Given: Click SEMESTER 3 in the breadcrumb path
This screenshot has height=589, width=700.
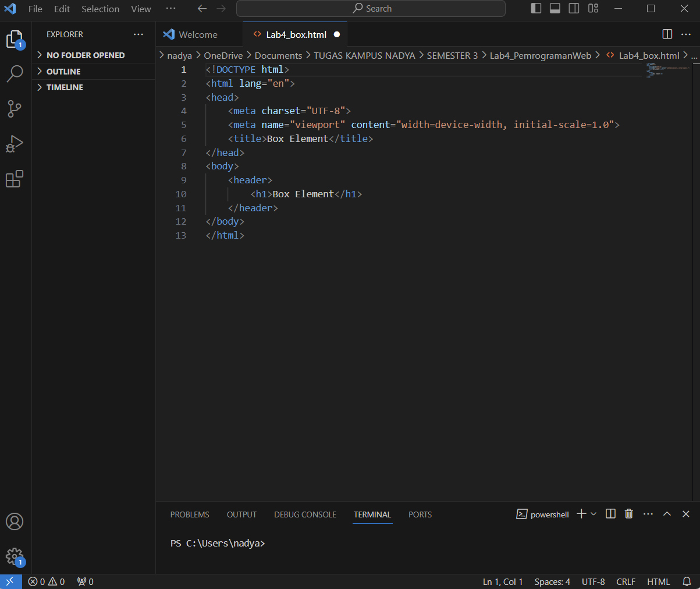Looking at the screenshot, I should (452, 55).
